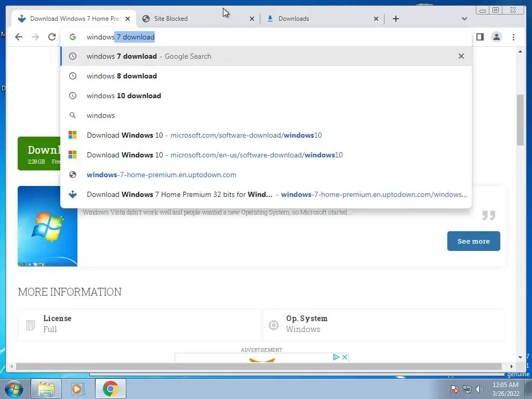Click the vertical scrollbar up arrow
532x399 pixels.
coord(520,51)
